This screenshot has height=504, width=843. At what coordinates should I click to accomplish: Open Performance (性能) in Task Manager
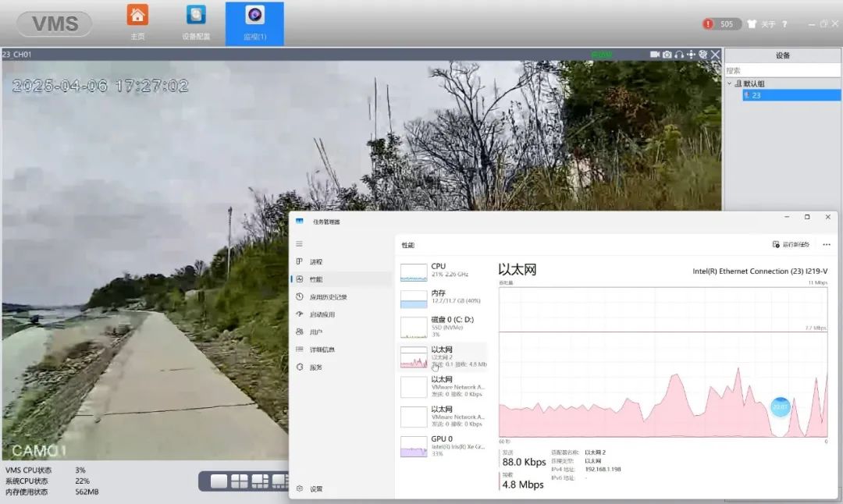341,279
